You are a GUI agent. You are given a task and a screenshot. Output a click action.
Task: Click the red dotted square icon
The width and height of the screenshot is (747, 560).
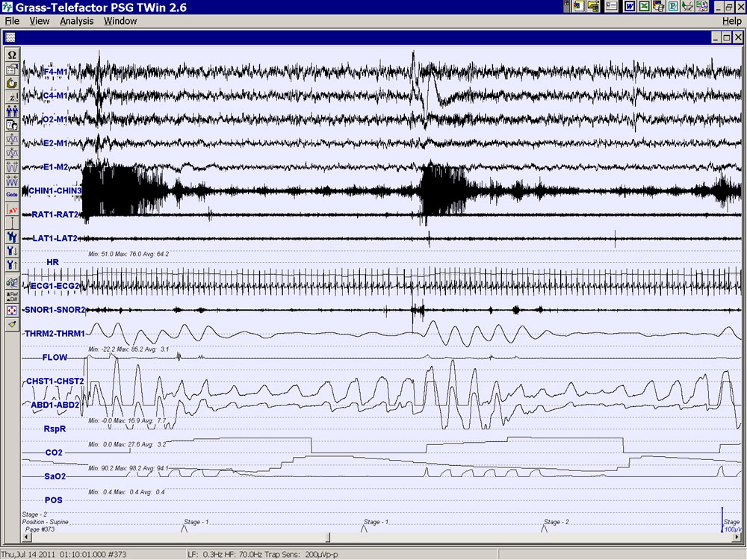(12, 310)
